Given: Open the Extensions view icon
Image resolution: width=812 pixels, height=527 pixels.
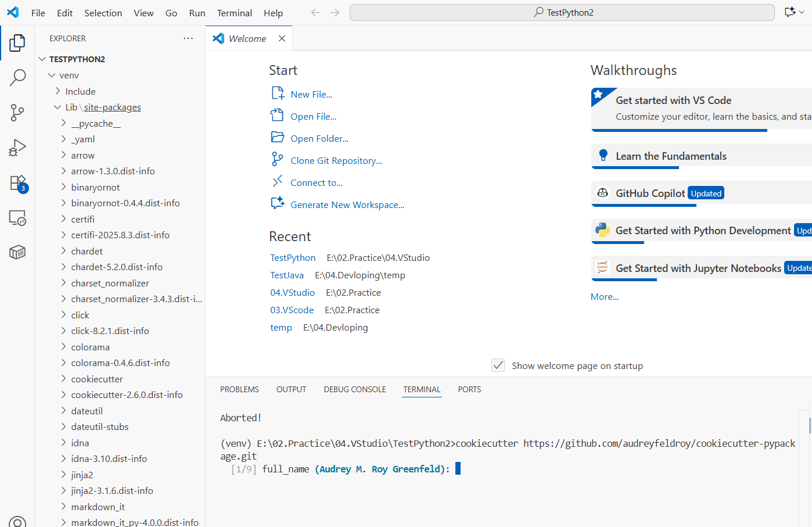Looking at the screenshot, I should 18,183.
